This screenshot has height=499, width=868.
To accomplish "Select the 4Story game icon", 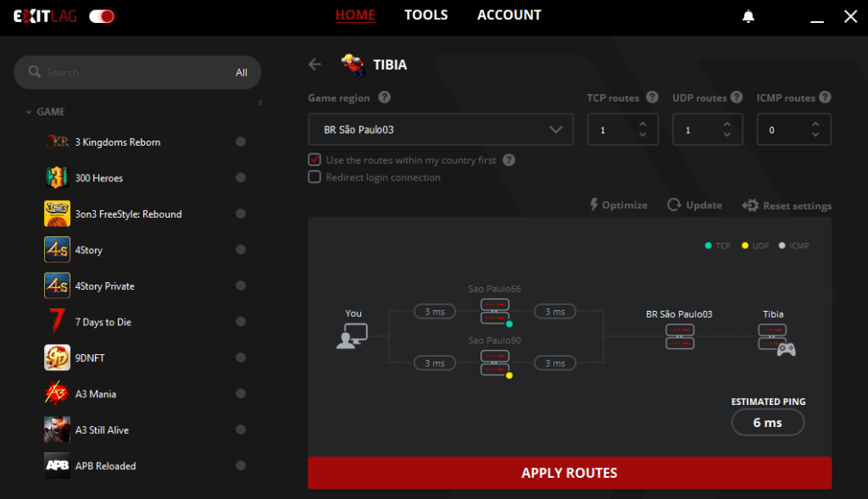I will coord(57,249).
